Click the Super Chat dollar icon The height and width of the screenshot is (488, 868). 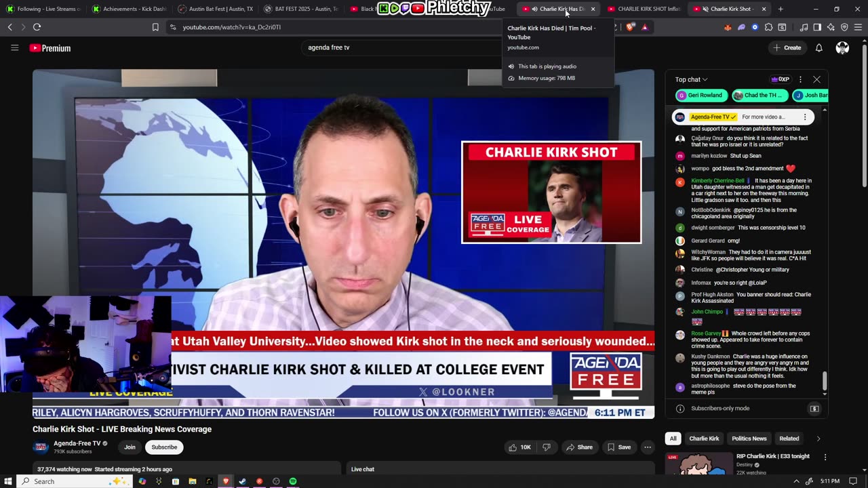coord(814,409)
